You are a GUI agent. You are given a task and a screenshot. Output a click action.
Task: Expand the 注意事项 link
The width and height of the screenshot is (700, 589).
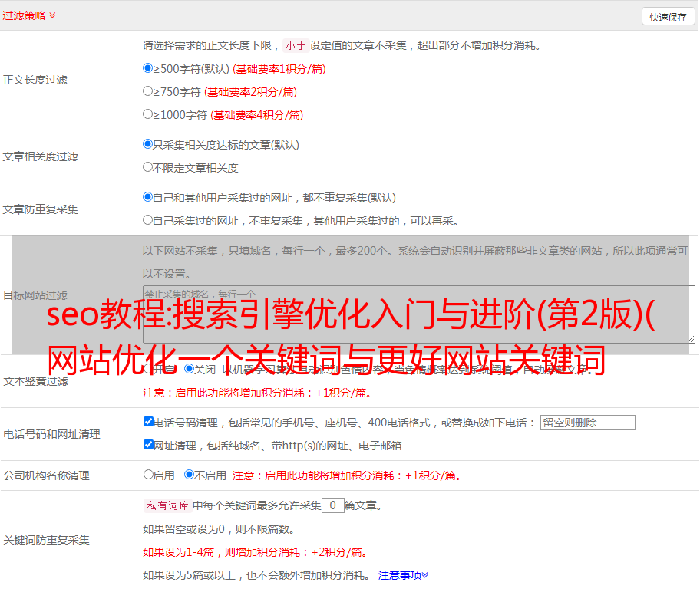(x=403, y=575)
